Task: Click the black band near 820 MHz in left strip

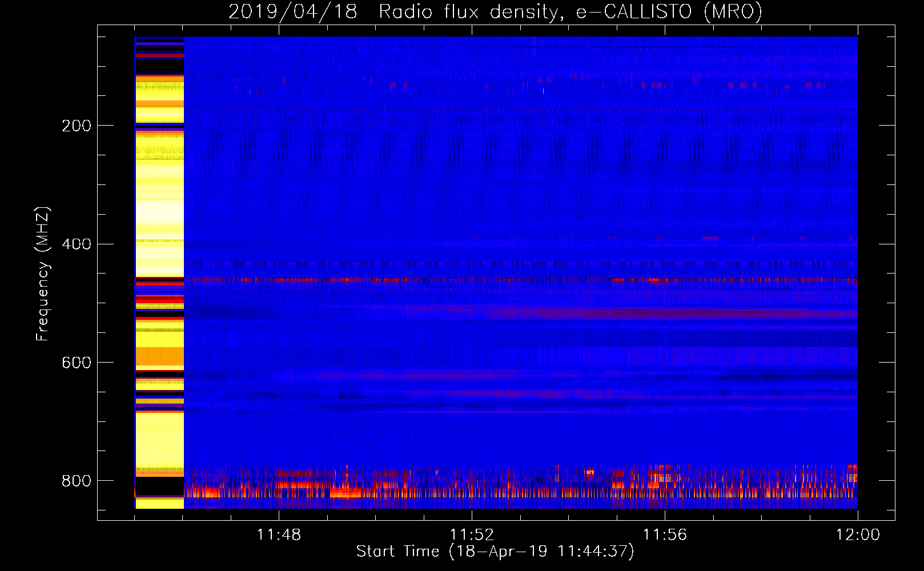Action: pos(159,486)
